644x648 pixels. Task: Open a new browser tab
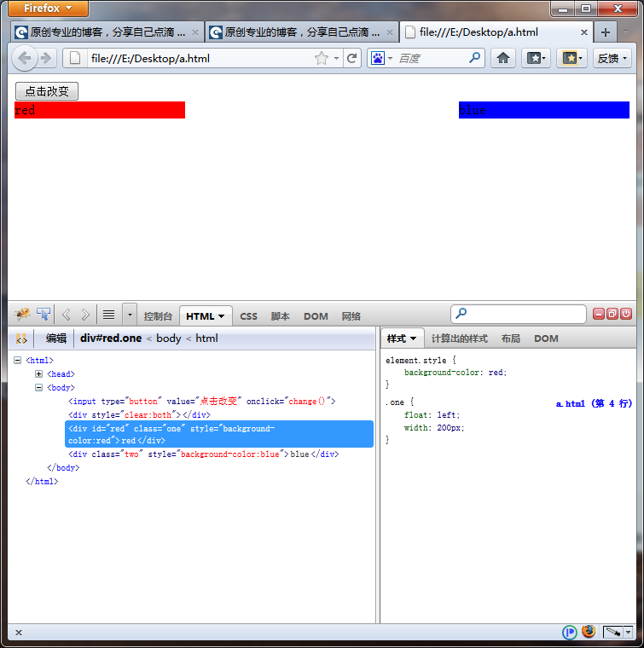tap(605, 32)
